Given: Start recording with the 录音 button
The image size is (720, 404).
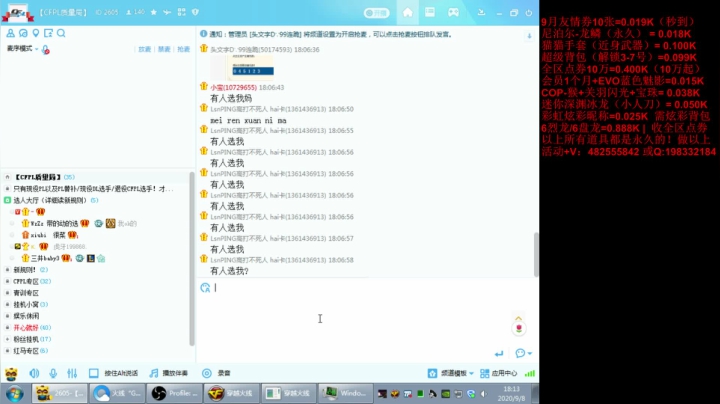Looking at the screenshot, I should (x=216, y=373).
